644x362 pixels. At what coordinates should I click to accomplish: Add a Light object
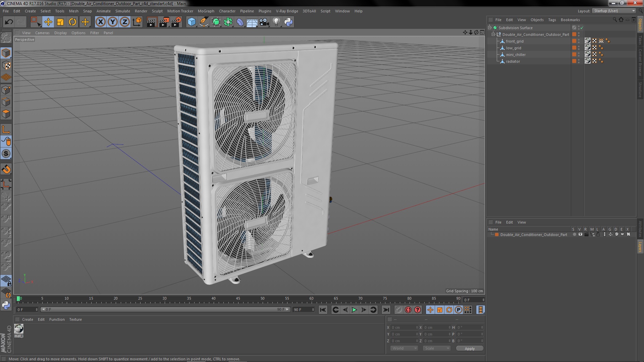coord(276,22)
